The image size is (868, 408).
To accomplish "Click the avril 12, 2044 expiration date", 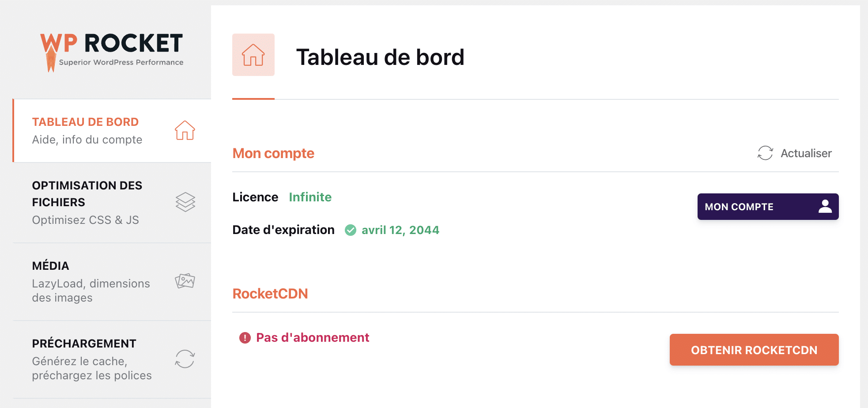I will pyautogui.click(x=400, y=230).
